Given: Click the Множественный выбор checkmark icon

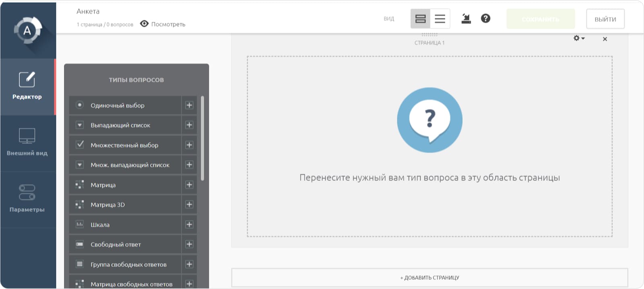Looking at the screenshot, I should [x=80, y=144].
